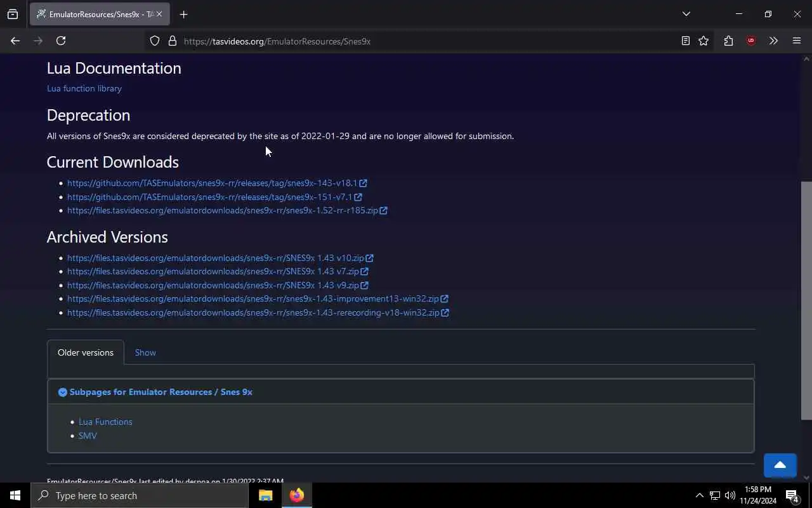The width and height of the screenshot is (812, 508).
Task: Reload the current page
Action: [x=61, y=41]
